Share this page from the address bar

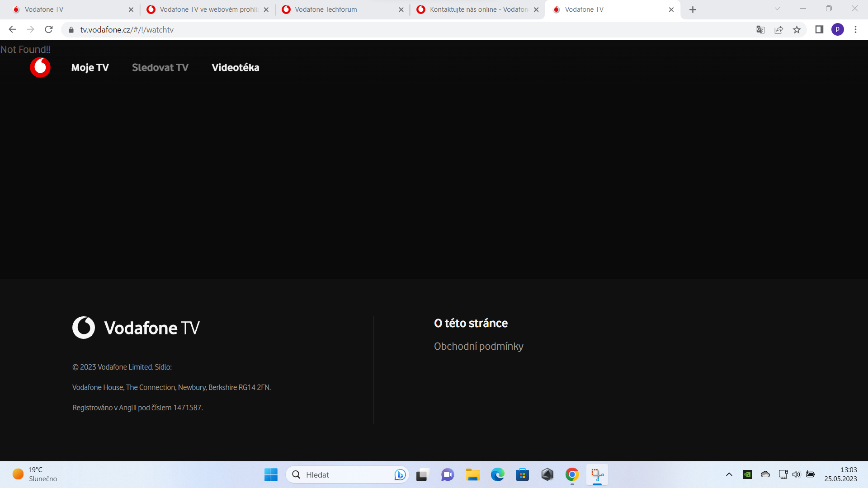(778, 30)
